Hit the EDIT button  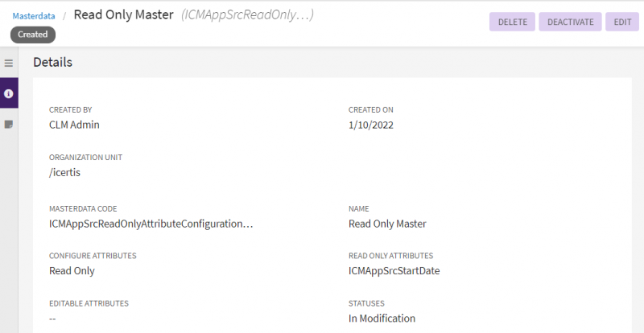622,22
